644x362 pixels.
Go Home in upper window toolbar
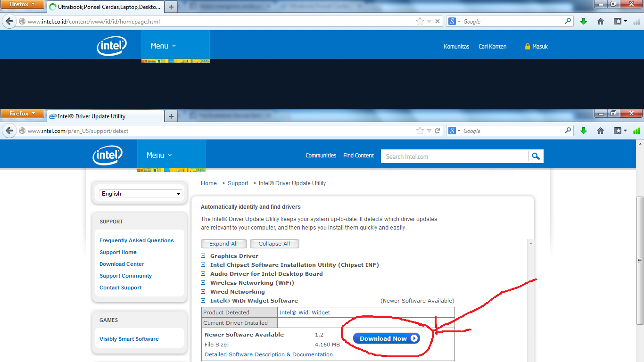pos(601,21)
